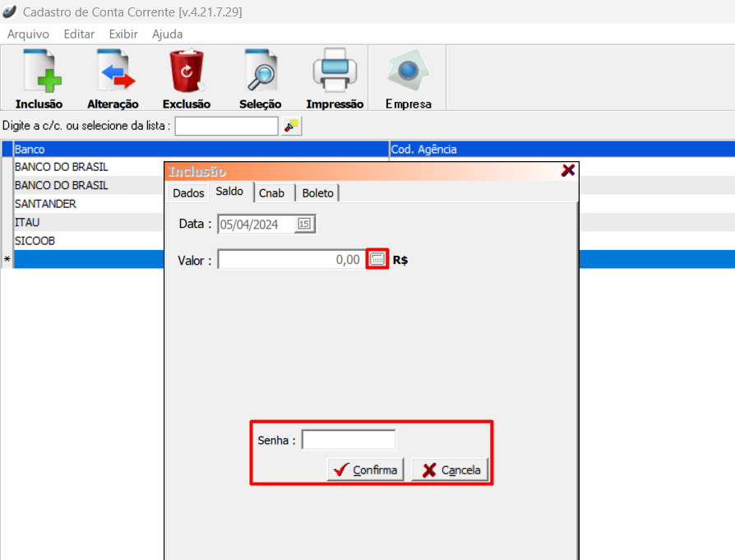The height and width of the screenshot is (560, 735).
Task: Open Seleção magnifier tool
Action: pos(261,72)
